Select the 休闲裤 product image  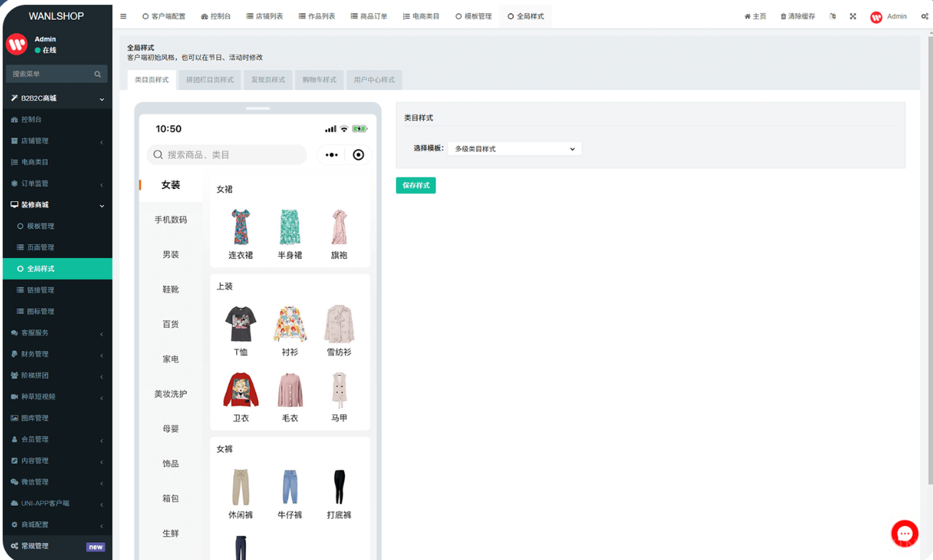pyautogui.click(x=240, y=487)
